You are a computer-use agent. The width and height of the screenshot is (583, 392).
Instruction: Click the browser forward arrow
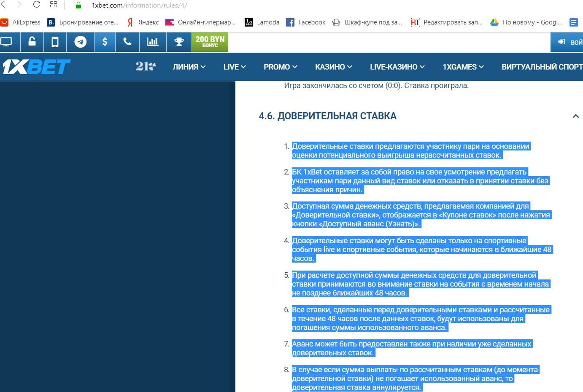pos(19,5)
